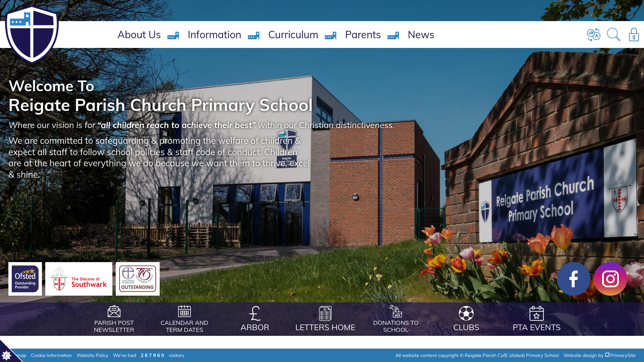Image resolution: width=644 pixels, height=362 pixels.
Task: Open the Information menu
Action: pos(214,35)
